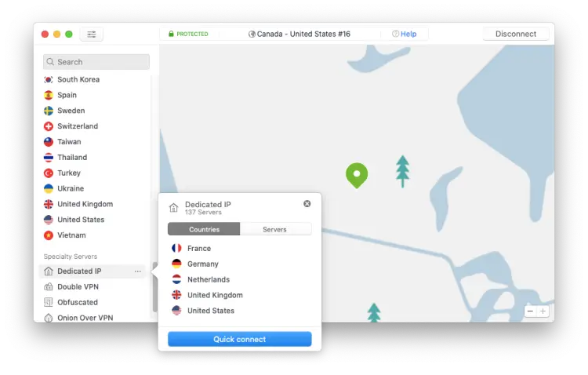Click the Switzerland flag icon

click(x=49, y=126)
